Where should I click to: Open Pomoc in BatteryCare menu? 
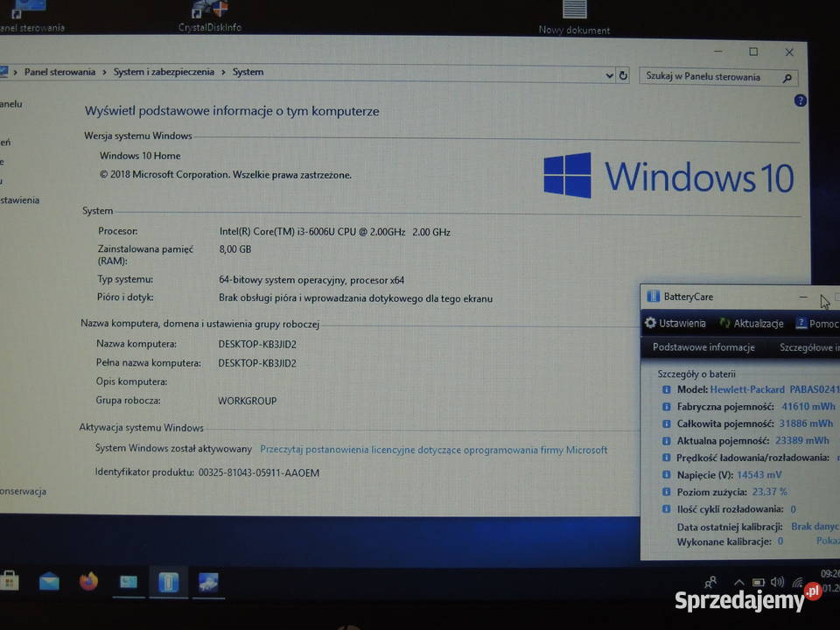click(824, 324)
